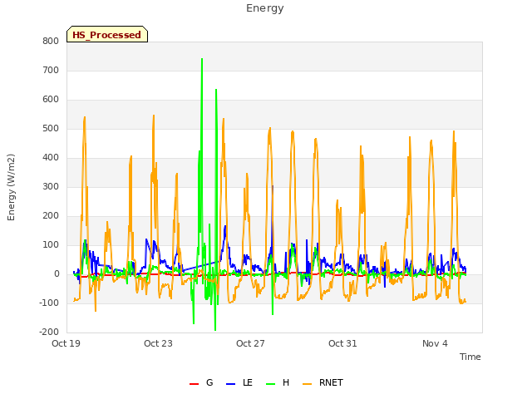Click the 500 y-axis tick label
This screenshot has width=532, height=399.
[x=51, y=129]
